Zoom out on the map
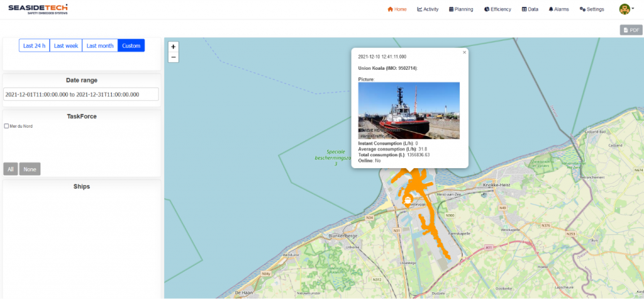 coord(174,57)
